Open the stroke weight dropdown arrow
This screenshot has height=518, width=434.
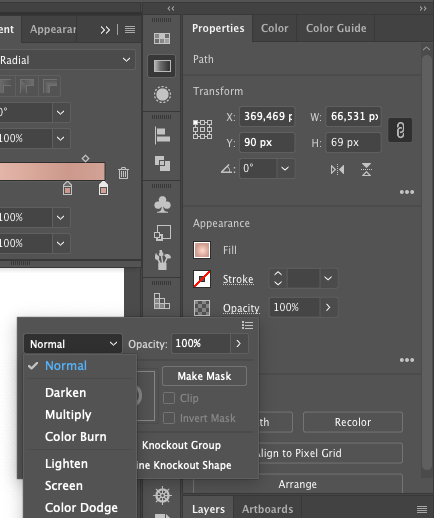[328, 278]
